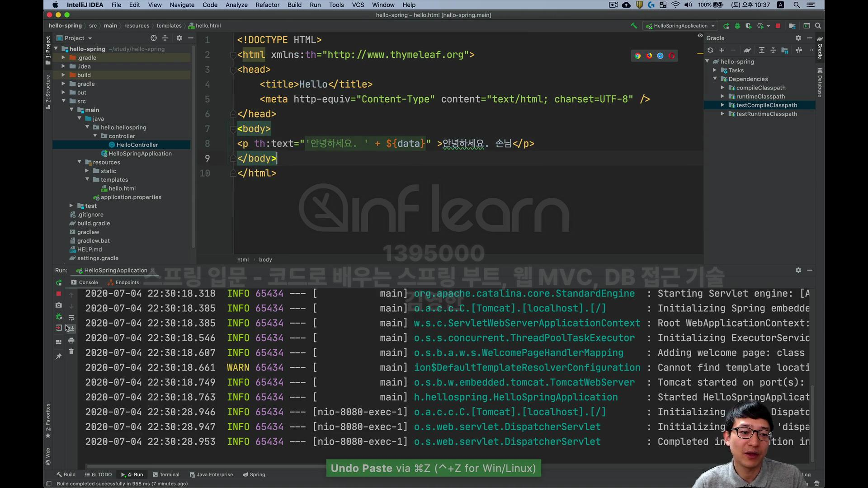
Task: Toggle the Favorites tool window stripe button
Action: 48,421
